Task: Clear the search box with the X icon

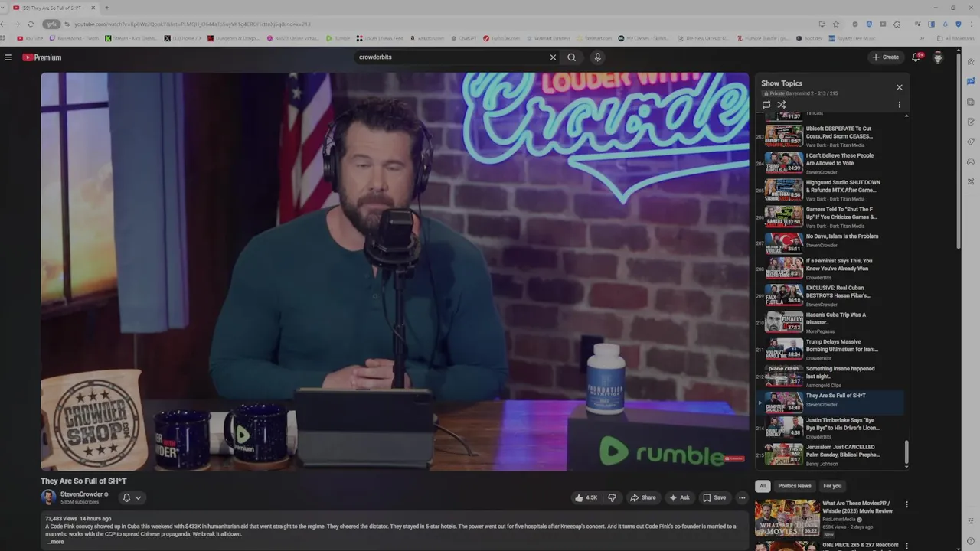Action: click(553, 57)
